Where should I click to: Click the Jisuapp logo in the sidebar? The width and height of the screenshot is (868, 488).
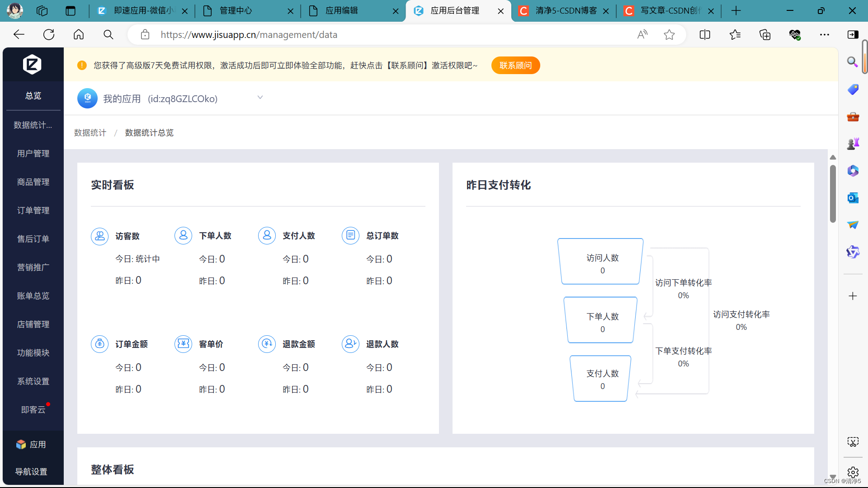coord(32,65)
